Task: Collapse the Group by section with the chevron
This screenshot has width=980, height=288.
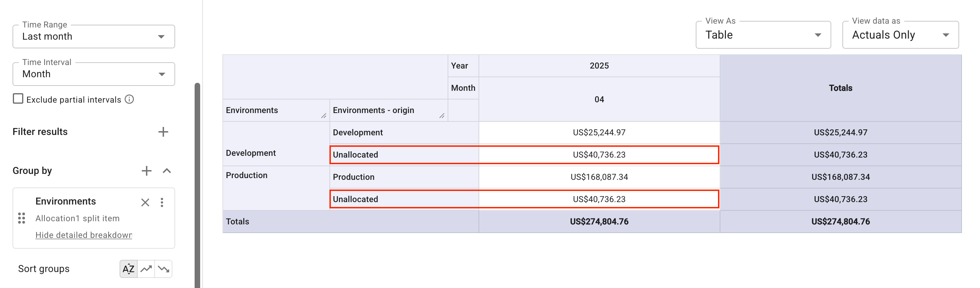Action: click(x=166, y=170)
